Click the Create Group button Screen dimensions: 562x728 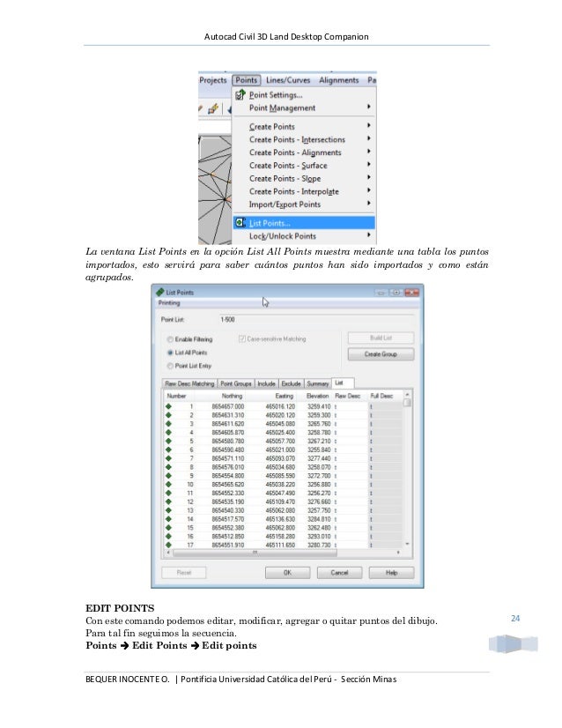point(381,354)
